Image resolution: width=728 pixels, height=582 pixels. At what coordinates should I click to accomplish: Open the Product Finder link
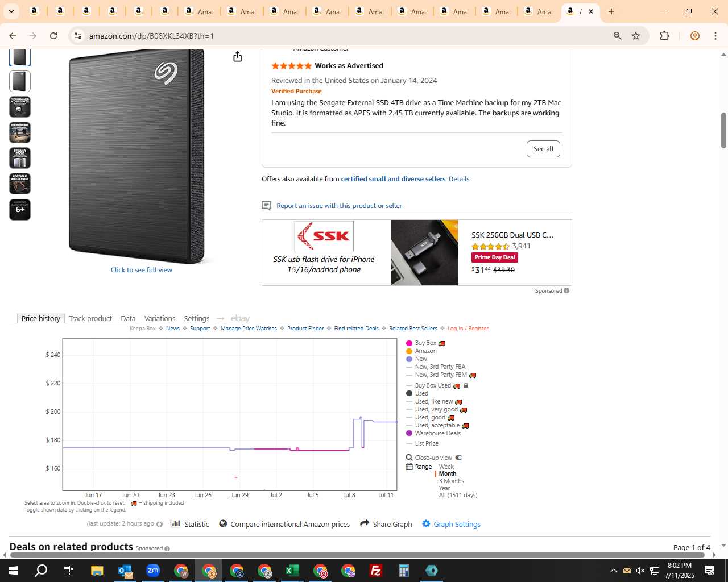(x=305, y=329)
